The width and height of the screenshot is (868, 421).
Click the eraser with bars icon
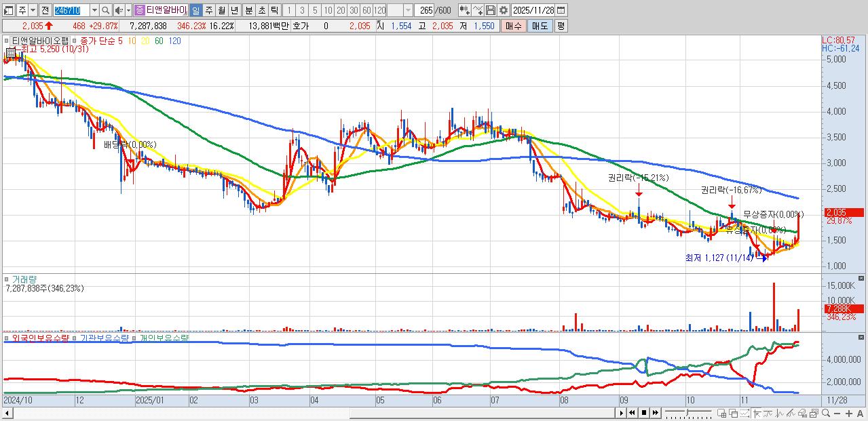[x=802, y=413]
